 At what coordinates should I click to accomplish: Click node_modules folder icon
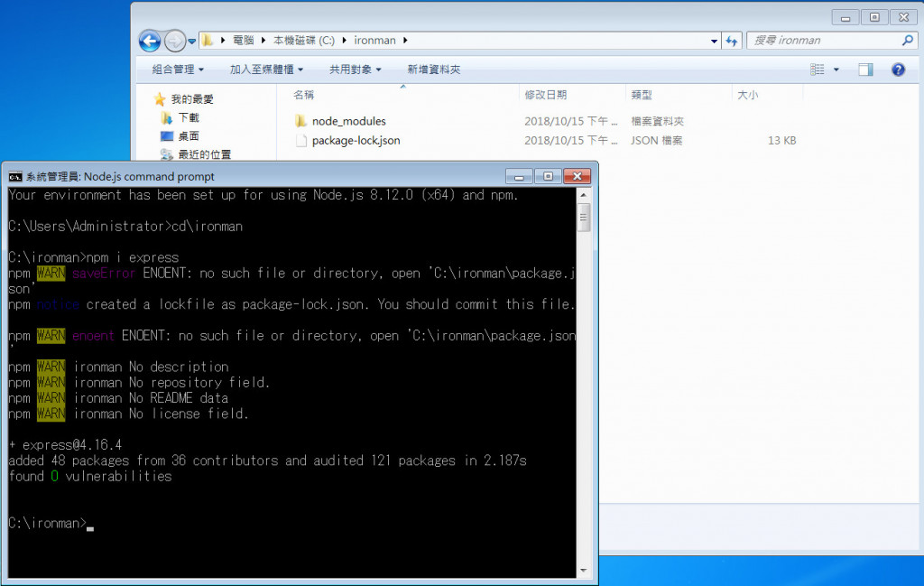[300, 121]
